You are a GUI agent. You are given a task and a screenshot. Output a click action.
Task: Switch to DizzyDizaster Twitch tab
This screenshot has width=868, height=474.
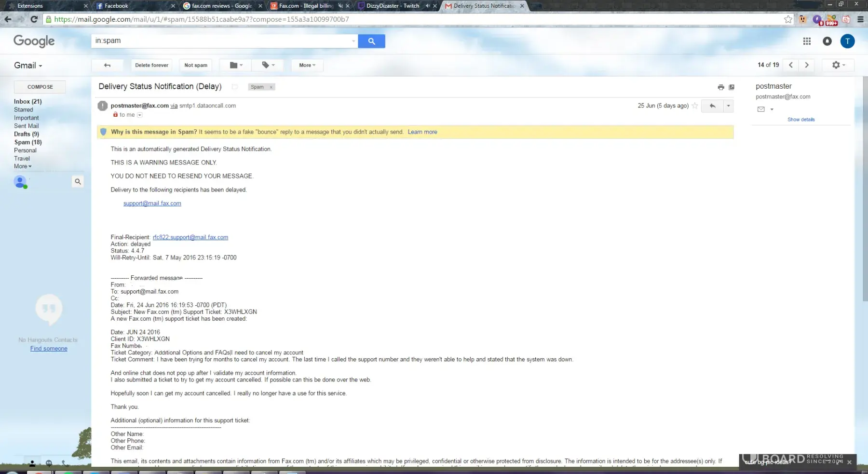[393, 6]
